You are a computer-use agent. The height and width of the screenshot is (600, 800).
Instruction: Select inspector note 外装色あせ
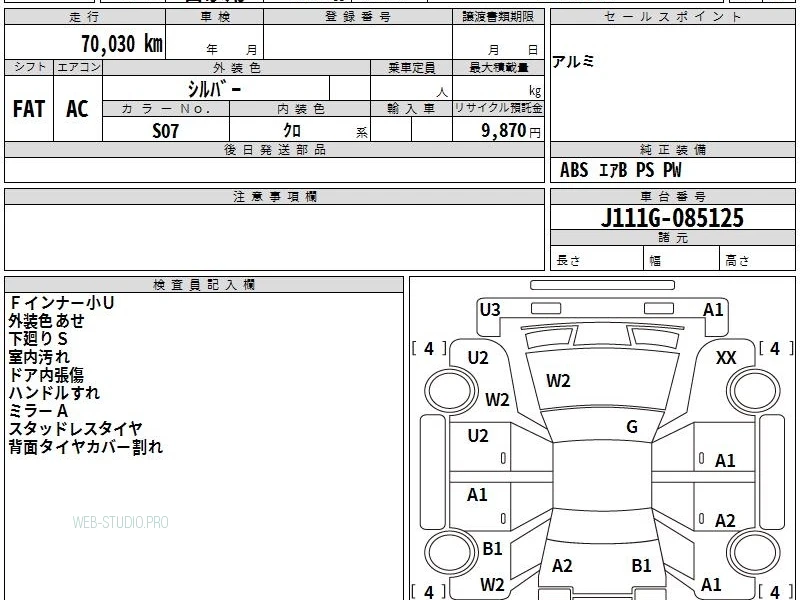pos(46,321)
